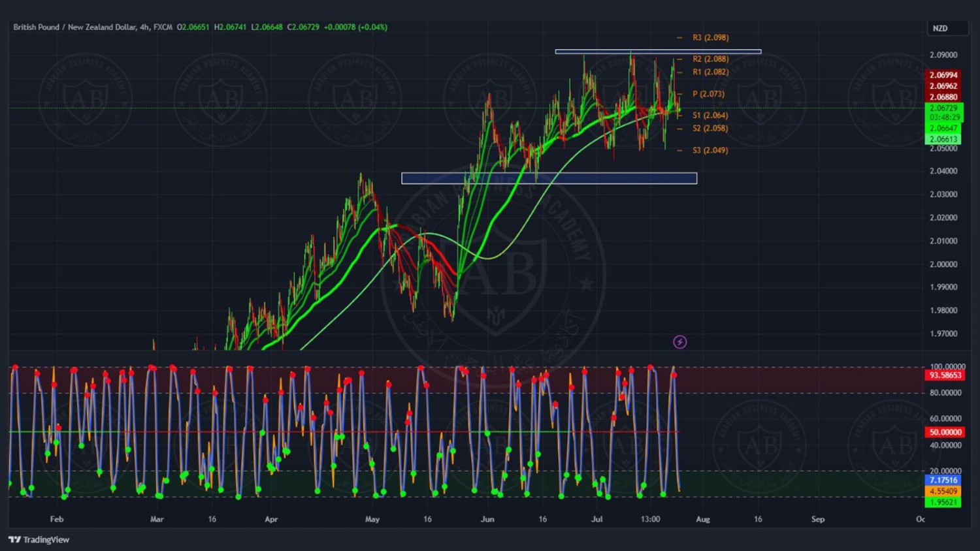This screenshot has width=980, height=551.
Task: Click the R1 (2.082) pivot label
Action: [x=710, y=72]
